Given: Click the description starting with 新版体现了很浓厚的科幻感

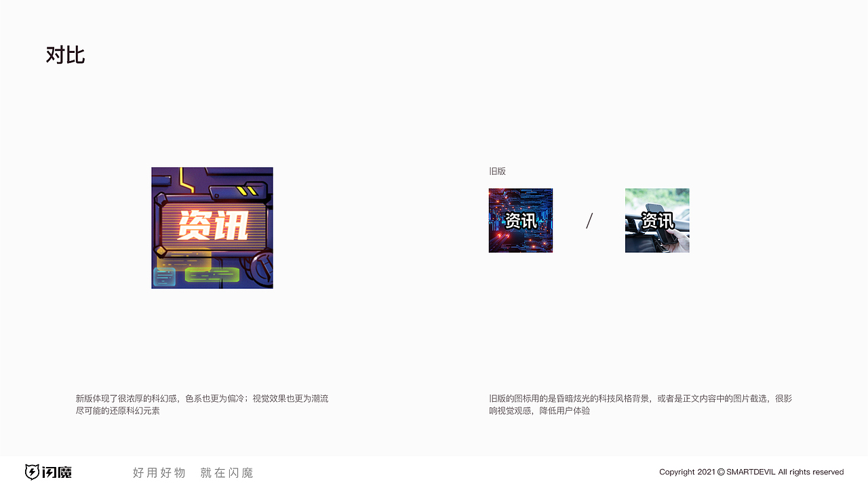Looking at the screenshot, I should click(202, 405).
